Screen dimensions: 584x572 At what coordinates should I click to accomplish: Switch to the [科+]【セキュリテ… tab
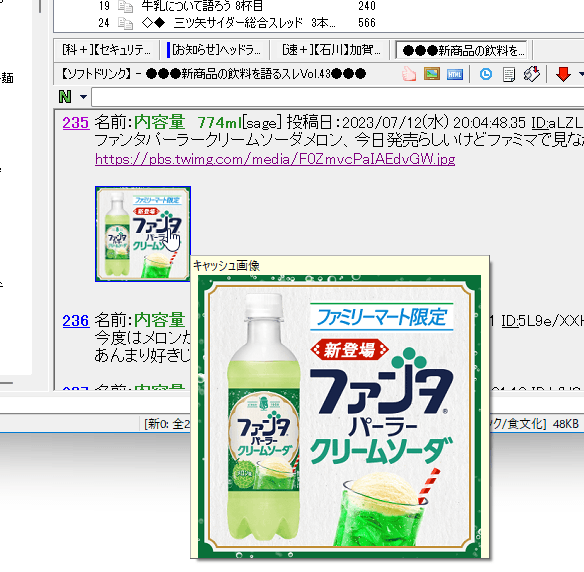pyautogui.click(x=106, y=50)
